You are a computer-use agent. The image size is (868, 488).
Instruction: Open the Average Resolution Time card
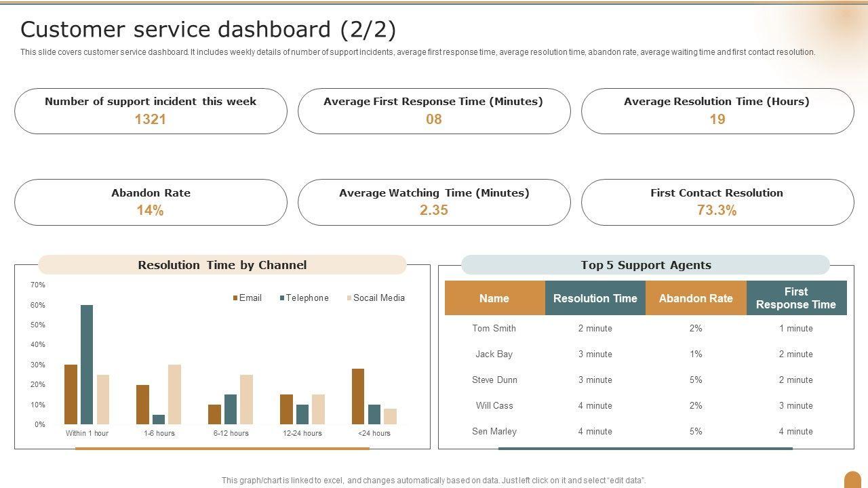click(717, 111)
